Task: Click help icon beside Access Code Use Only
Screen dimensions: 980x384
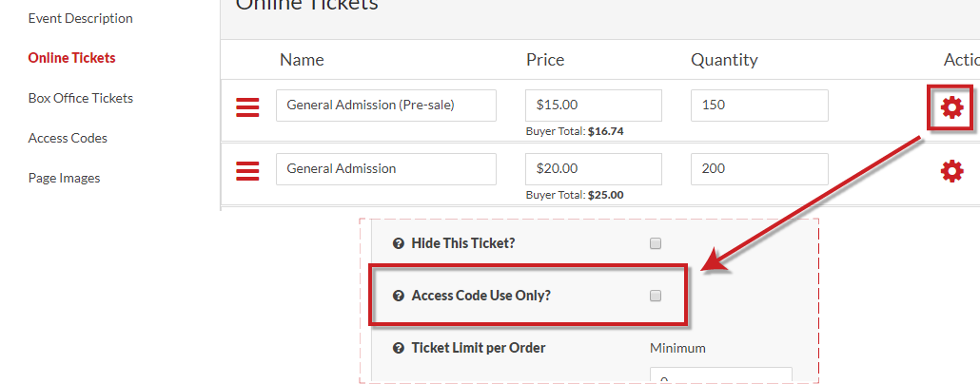Action: (x=398, y=296)
